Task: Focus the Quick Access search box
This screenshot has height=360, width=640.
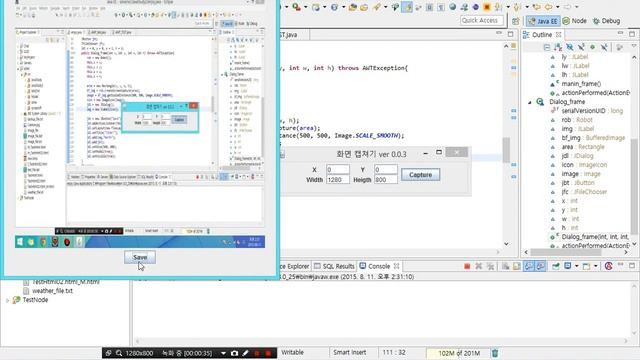Action: [481, 20]
